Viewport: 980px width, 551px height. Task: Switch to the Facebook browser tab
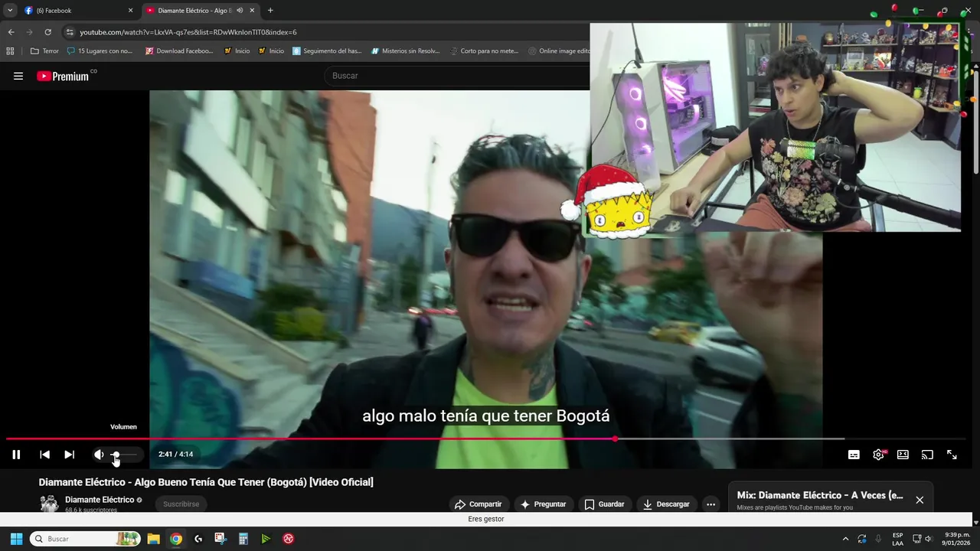click(x=77, y=11)
